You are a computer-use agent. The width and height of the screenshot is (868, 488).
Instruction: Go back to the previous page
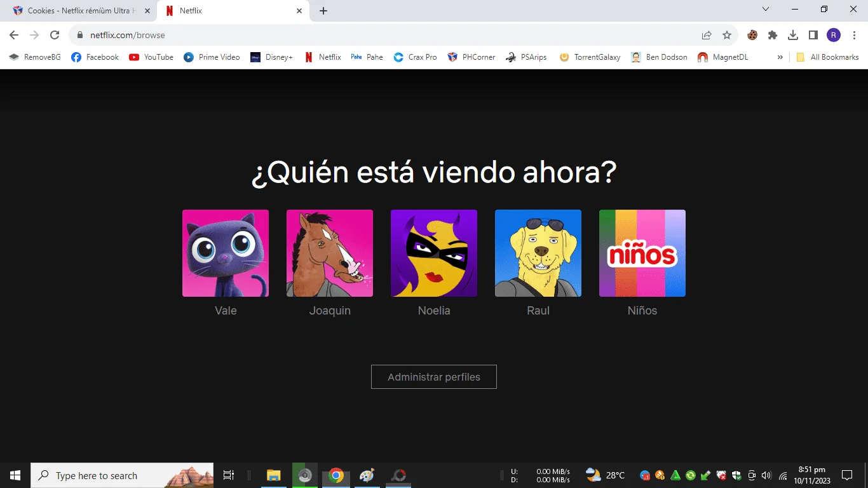point(14,35)
